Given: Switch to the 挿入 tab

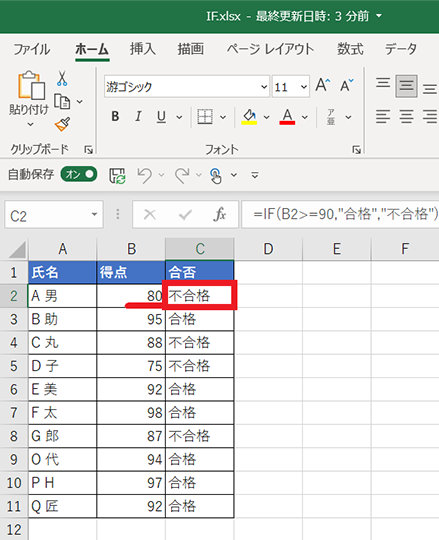Looking at the screenshot, I should click(x=143, y=49).
